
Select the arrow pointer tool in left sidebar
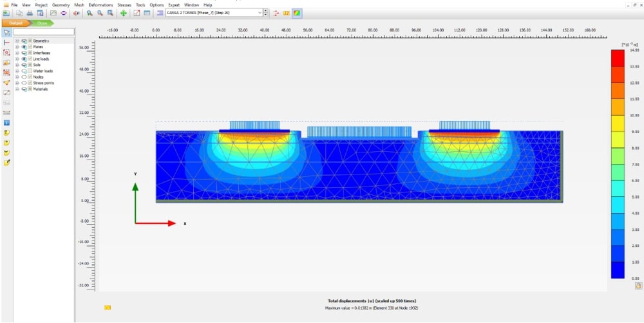[x=6, y=32]
